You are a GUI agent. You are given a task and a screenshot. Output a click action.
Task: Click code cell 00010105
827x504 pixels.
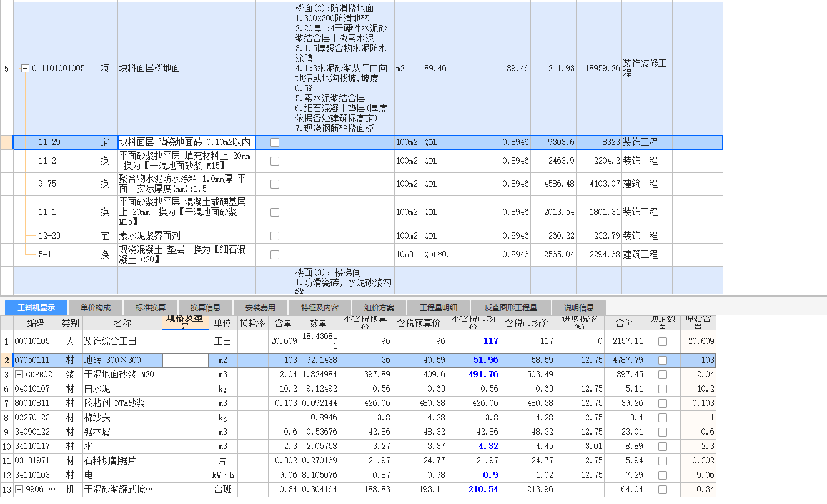point(36,342)
